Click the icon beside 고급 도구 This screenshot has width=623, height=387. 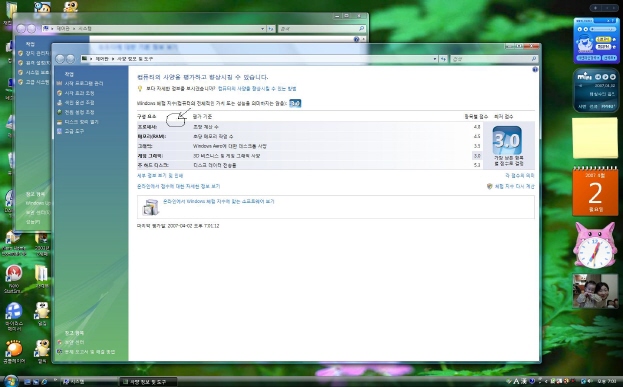[x=59, y=131]
